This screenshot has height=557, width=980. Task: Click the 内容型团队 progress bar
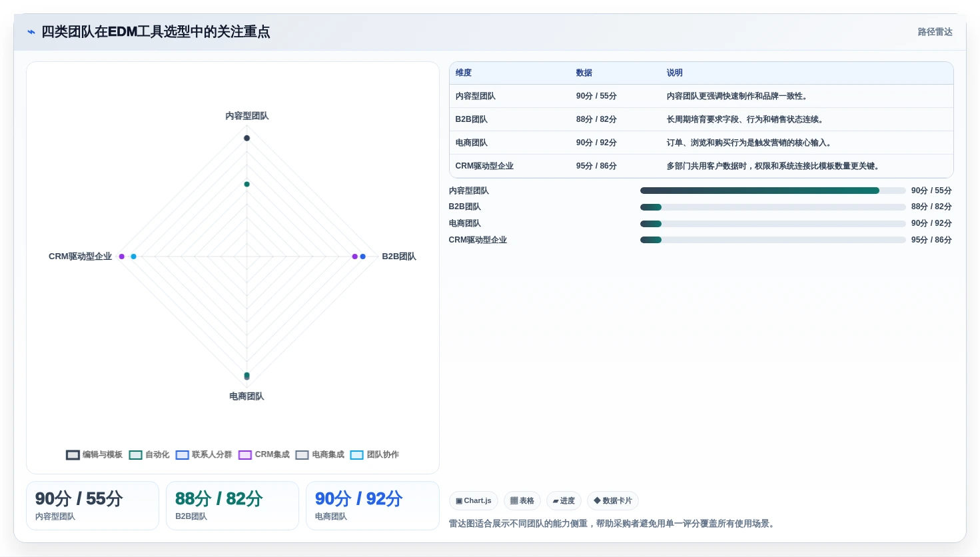(x=773, y=191)
